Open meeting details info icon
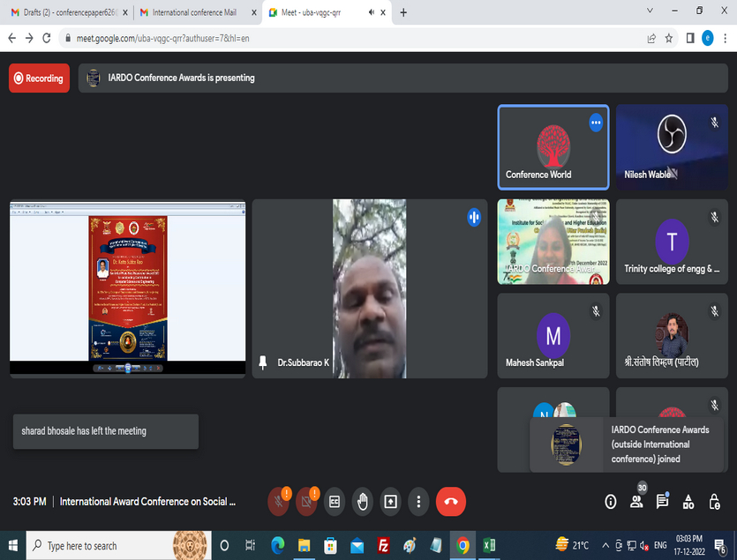The image size is (737, 560). pyautogui.click(x=610, y=502)
